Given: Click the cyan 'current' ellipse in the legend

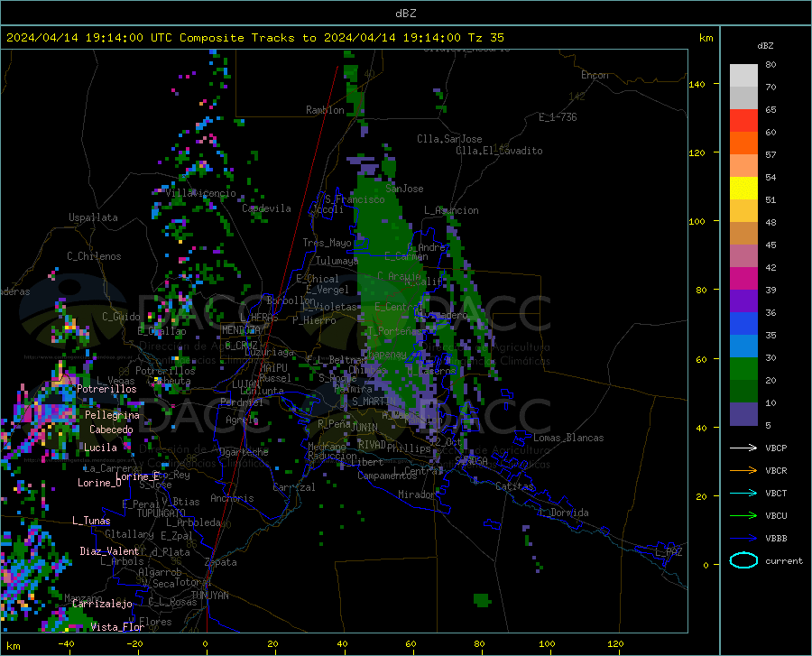Looking at the screenshot, I should [743, 560].
